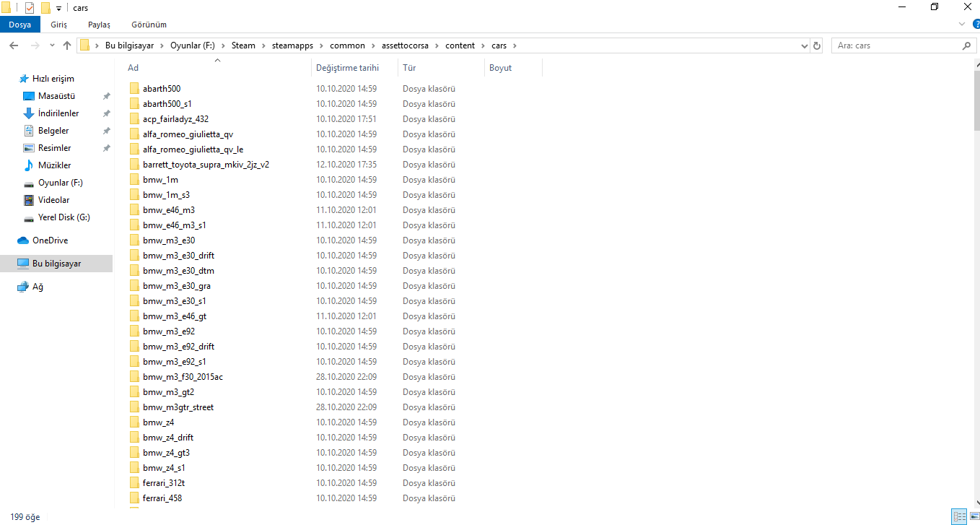This screenshot has width=980, height=525.
Task: Select the bmw_m3_gt2 folder name
Action: coord(168,392)
